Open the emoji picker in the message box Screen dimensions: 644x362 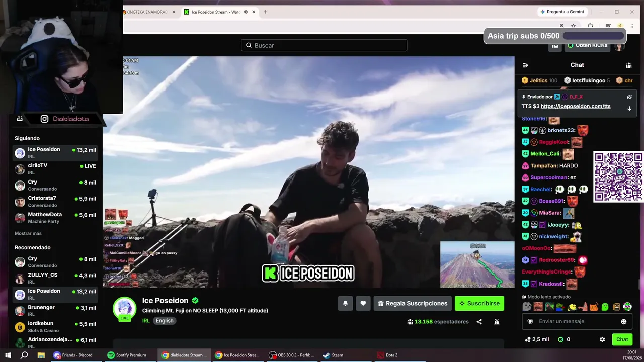[624, 322]
